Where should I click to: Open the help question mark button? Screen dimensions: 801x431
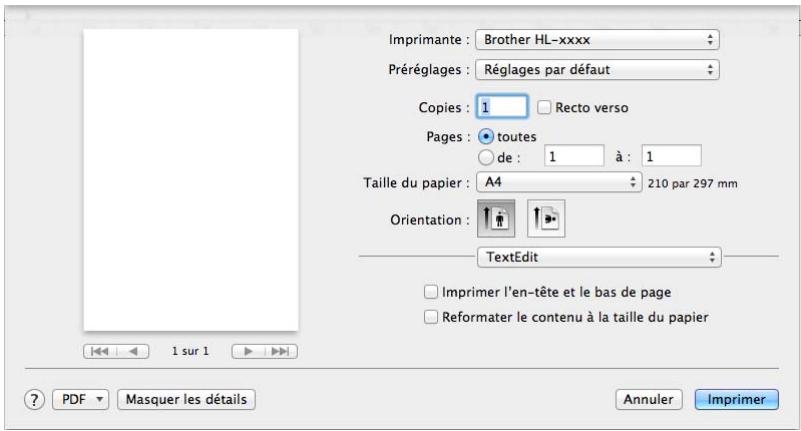click(34, 399)
